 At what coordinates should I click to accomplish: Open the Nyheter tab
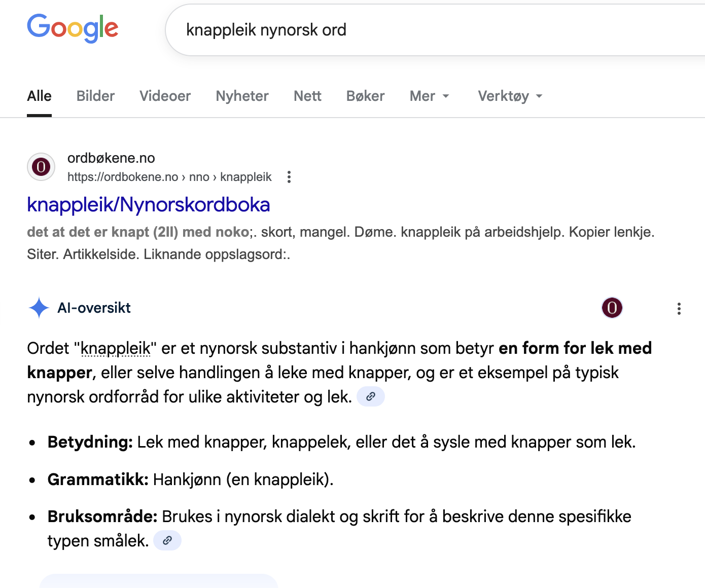242,96
